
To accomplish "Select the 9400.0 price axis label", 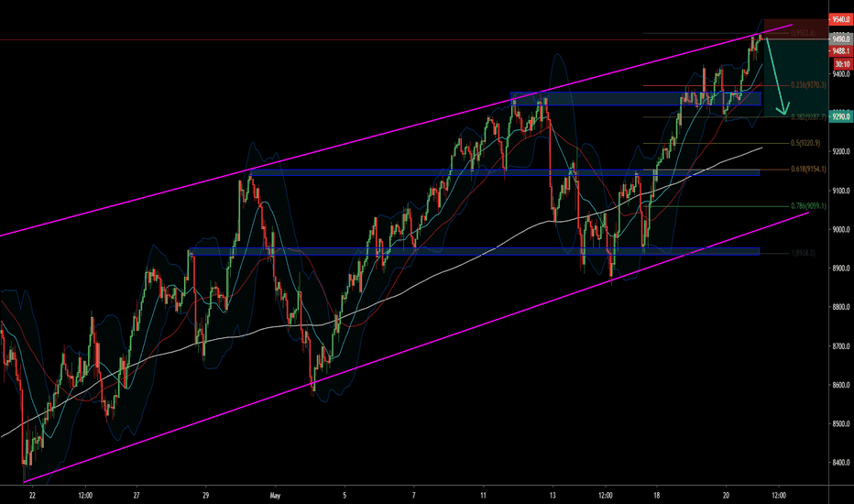I will point(841,73).
